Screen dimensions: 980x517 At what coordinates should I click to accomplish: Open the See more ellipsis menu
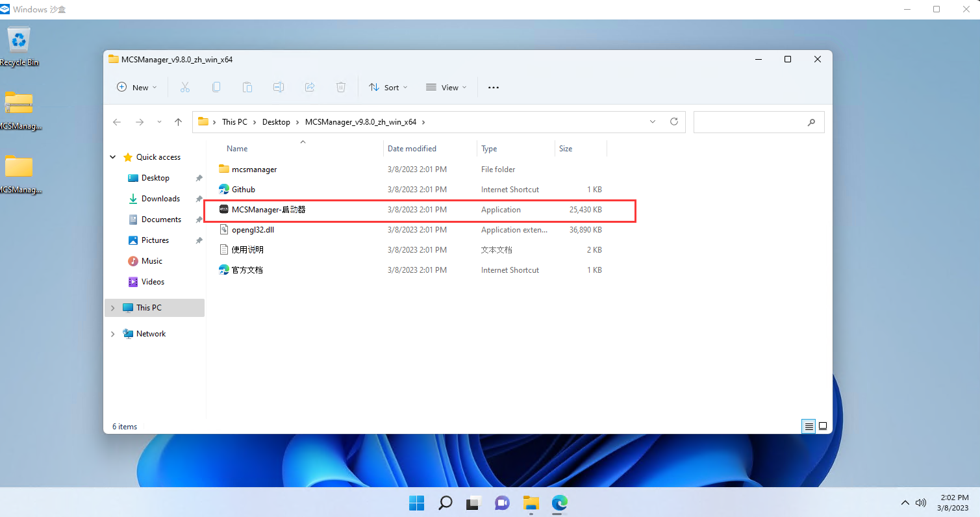click(494, 87)
